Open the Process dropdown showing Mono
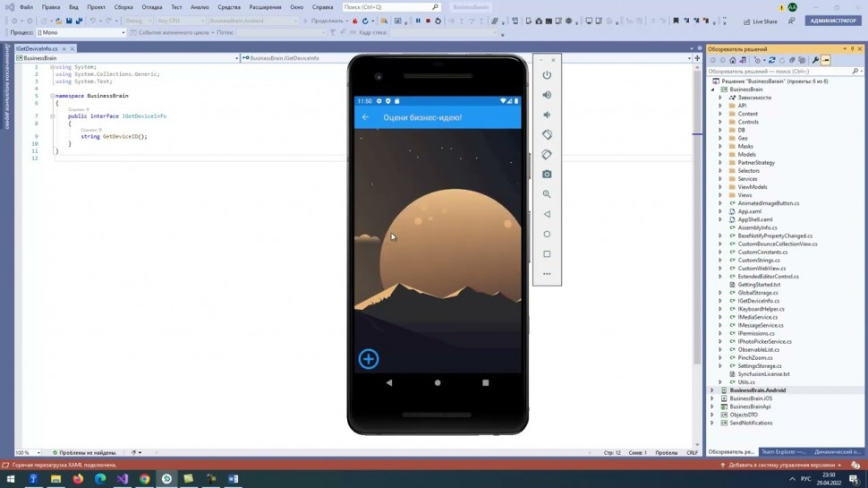The width and height of the screenshot is (868, 488). [81, 32]
